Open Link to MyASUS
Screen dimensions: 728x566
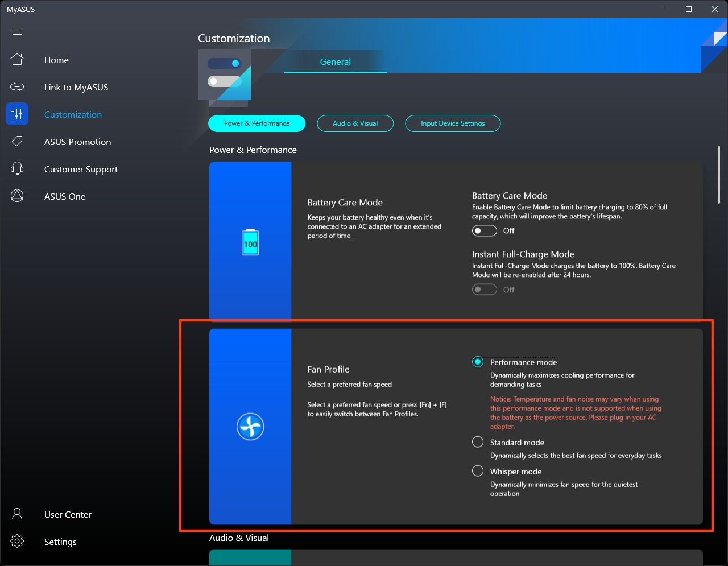(x=76, y=87)
